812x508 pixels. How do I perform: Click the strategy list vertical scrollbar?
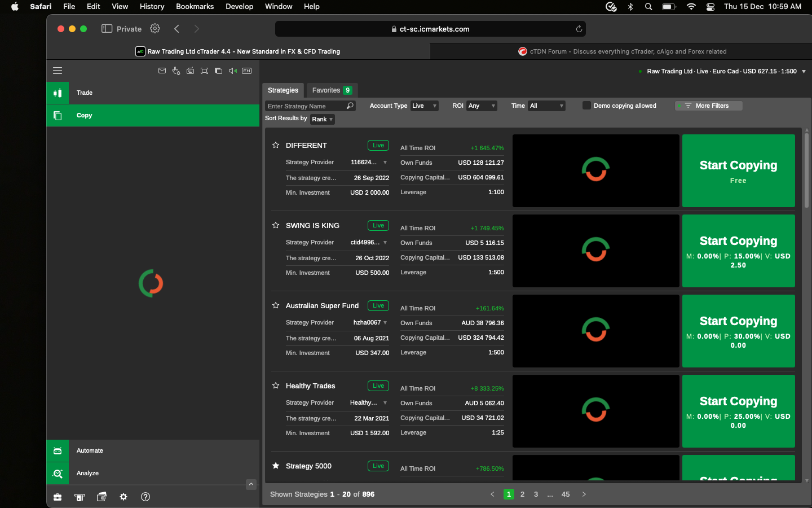click(x=807, y=170)
